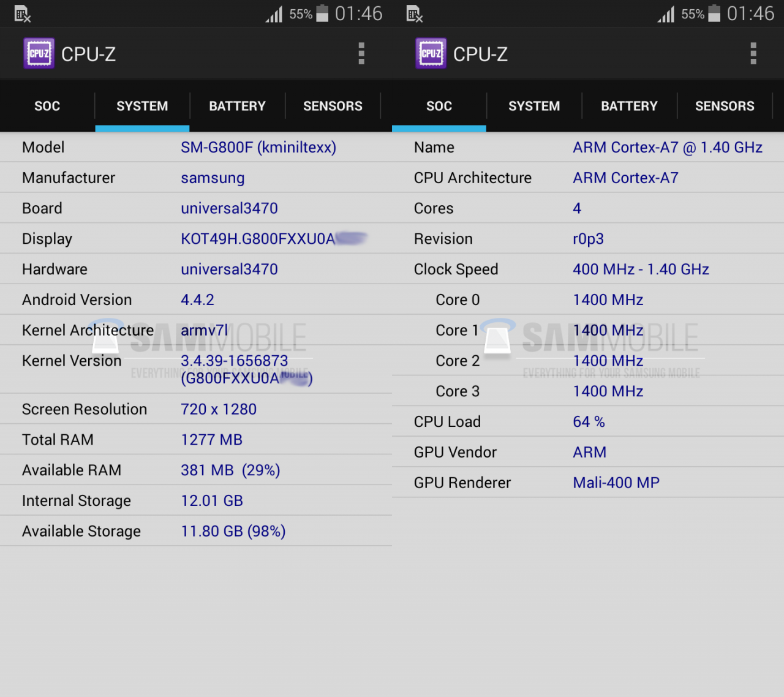This screenshot has height=697, width=784.
Task: Select Board value universal3470
Action: coord(229,208)
